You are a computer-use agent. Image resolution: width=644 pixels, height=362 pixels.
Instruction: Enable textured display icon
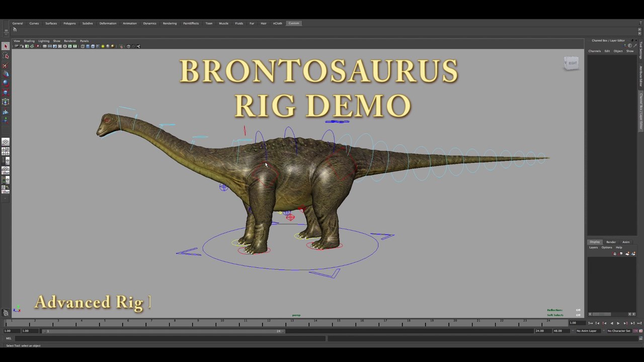98,46
